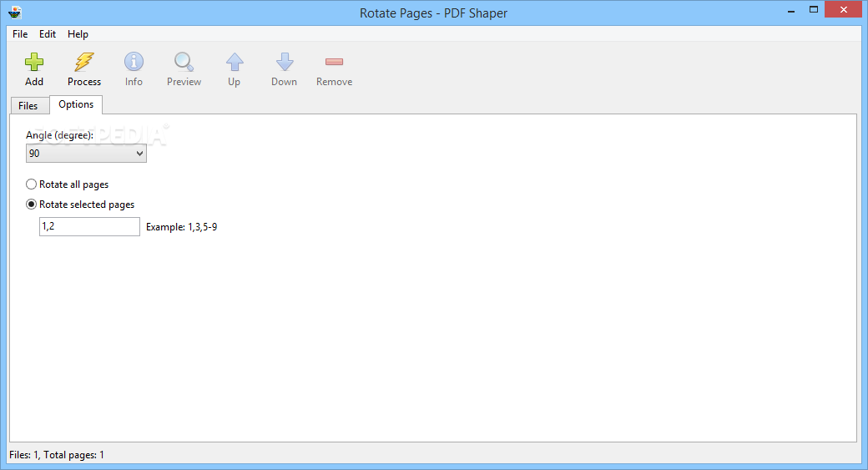Click the PDF Shaper app icon in title bar
The height and width of the screenshot is (470, 868).
[15, 13]
